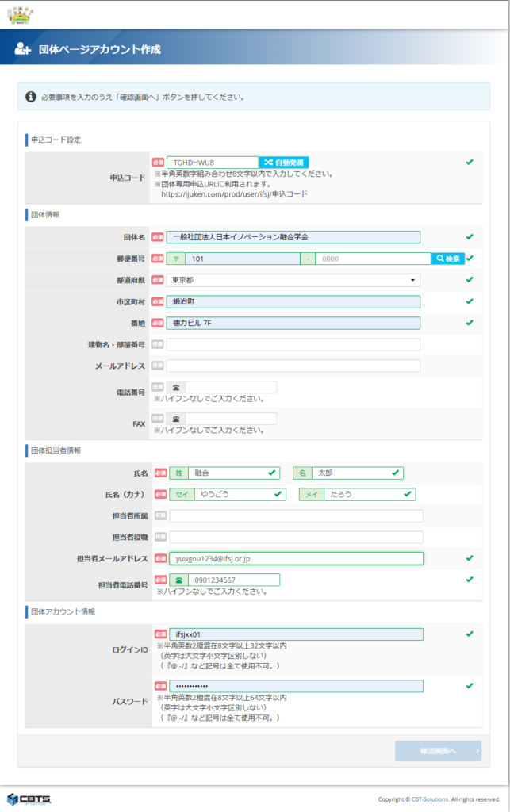Click the CBTS logo in the footer
Screen dimensions: 510x812
27,798
